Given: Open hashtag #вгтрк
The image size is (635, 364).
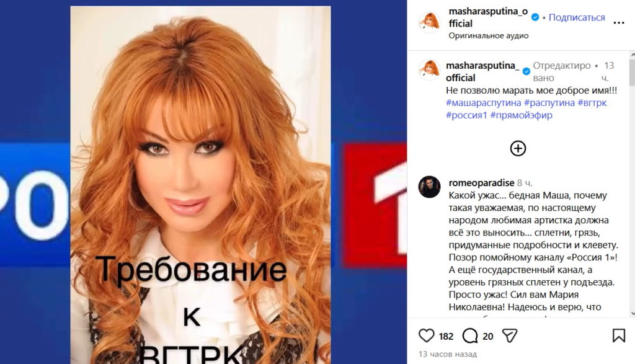Looking at the screenshot, I should (592, 103).
